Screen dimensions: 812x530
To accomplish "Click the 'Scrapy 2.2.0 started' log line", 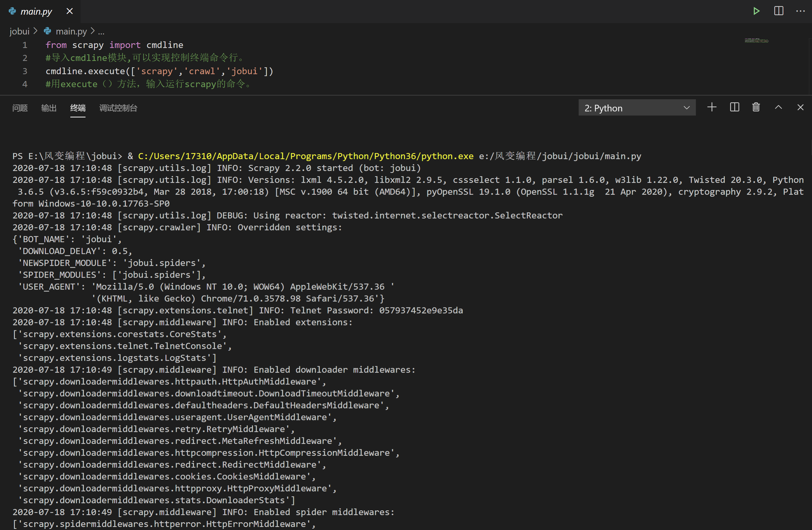I will tap(217, 168).
